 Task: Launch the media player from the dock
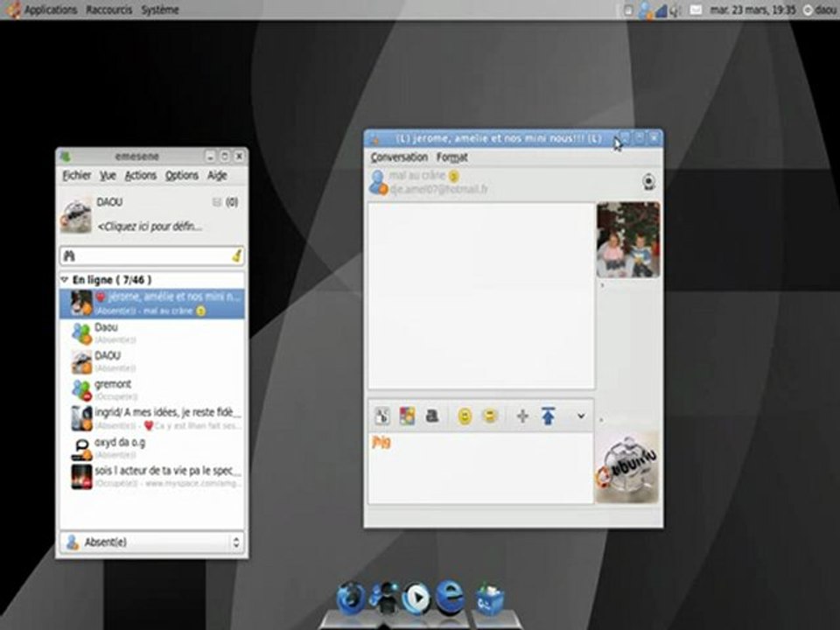[x=416, y=598]
